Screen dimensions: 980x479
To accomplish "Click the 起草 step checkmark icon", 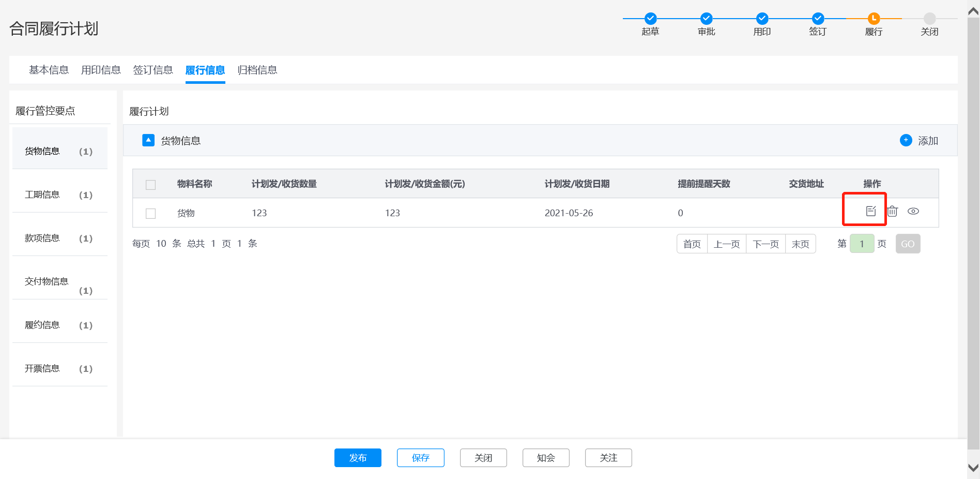I will [650, 19].
